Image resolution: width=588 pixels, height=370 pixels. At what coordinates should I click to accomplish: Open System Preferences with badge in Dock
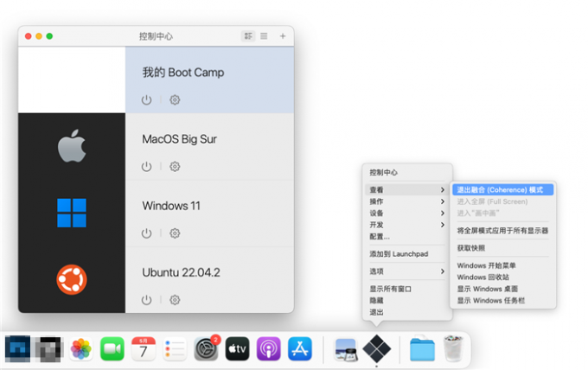207,348
